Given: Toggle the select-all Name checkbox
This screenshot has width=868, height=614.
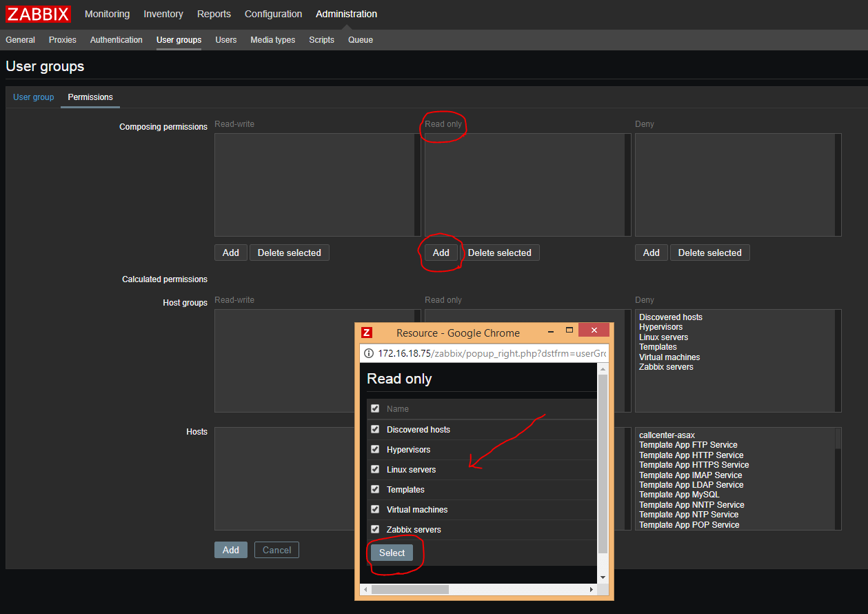Looking at the screenshot, I should point(375,408).
